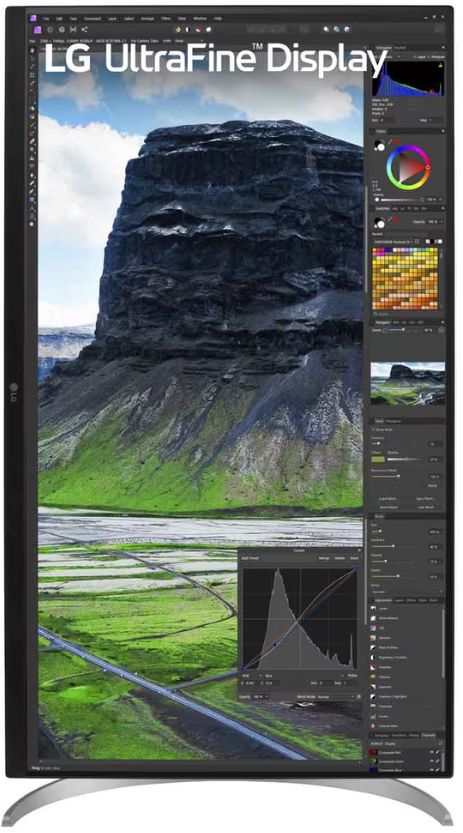Toggle visibility of Composite Green channel
Viewport: 463px width, 833px height.
point(432,761)
